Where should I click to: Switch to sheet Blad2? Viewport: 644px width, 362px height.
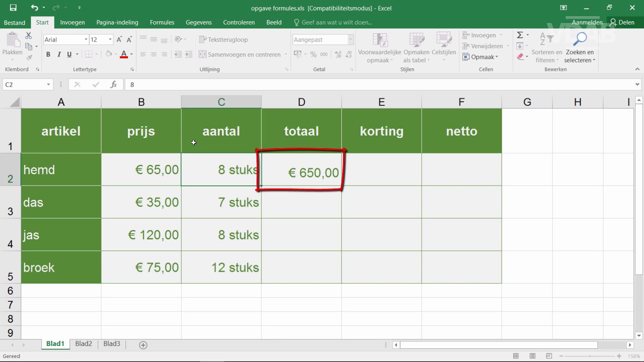pyautogui.click(x=84, y=344)
